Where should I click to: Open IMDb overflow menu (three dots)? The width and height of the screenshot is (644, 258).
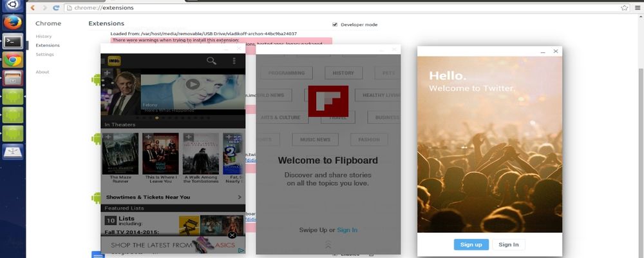click(234, 61)
